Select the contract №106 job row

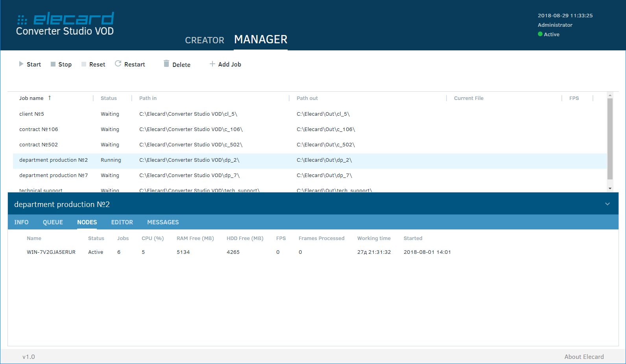pyautogui.click(x=39, y=129)
